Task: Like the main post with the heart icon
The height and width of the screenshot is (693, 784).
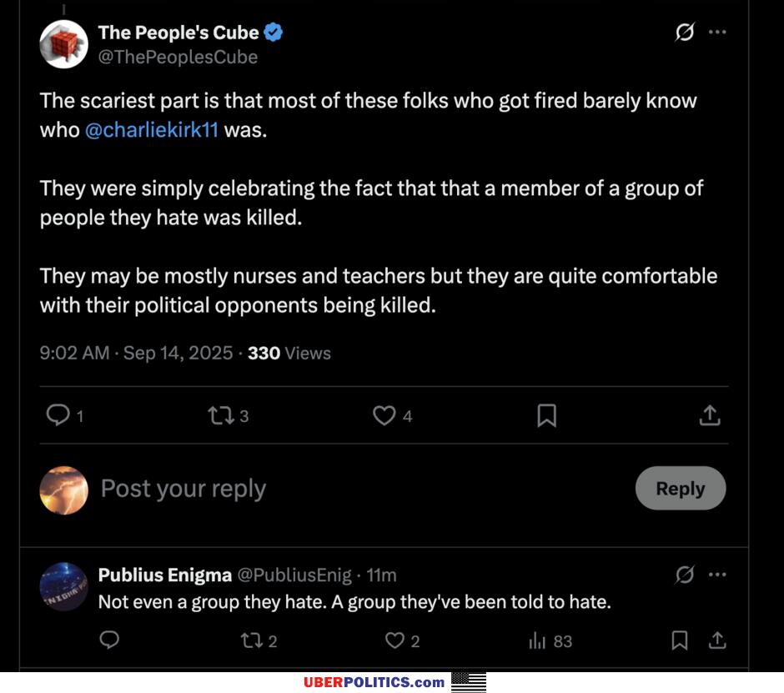Action: tap(384, 415)
